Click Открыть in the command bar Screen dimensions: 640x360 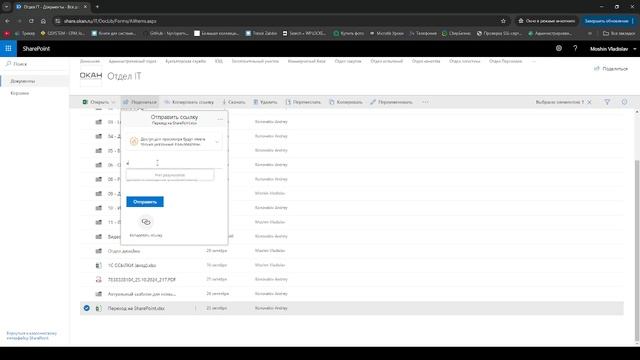point(96,102)
